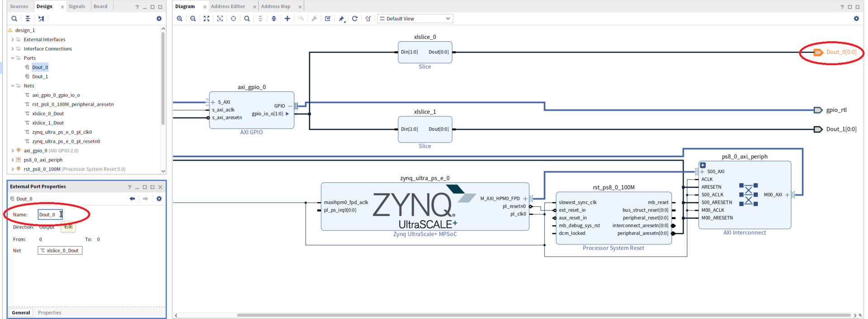Collapse all blocks in the diagram
The height and width of the screenshot is (319, 868).
(x=260, y=19)
